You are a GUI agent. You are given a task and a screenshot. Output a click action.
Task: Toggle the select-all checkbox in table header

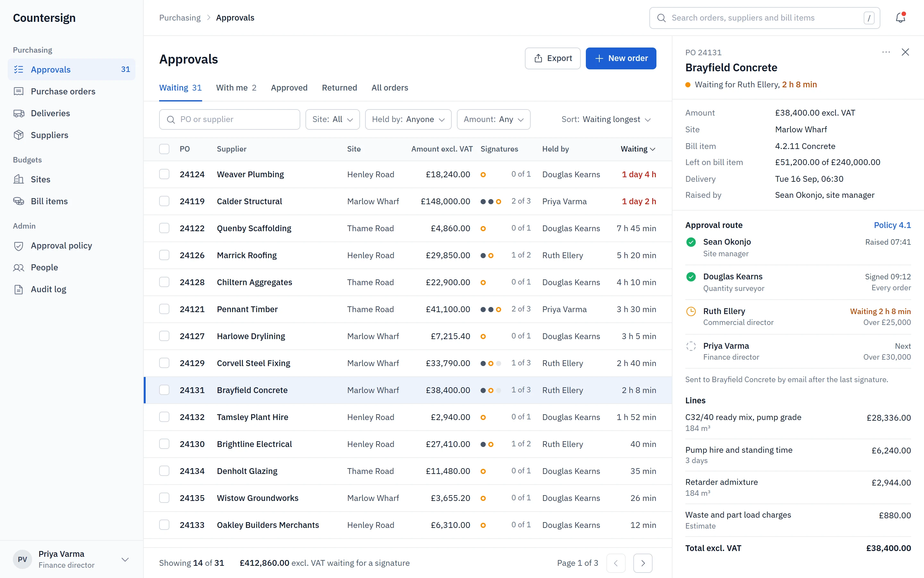point(164,149)
